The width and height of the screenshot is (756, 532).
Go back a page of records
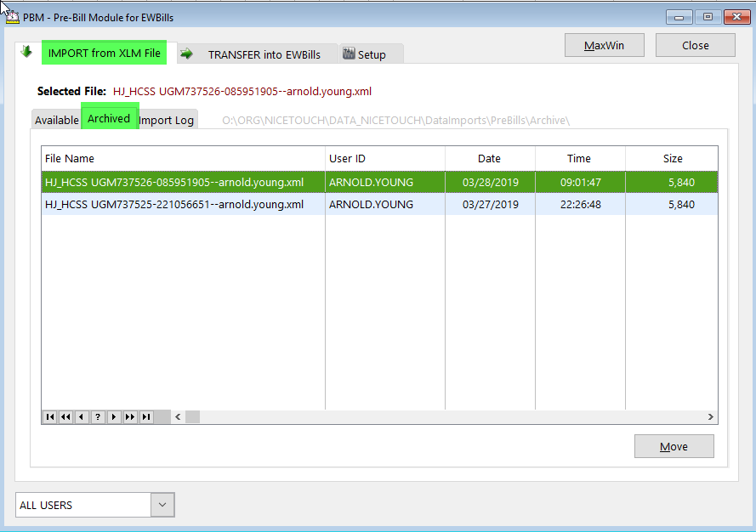66,416
